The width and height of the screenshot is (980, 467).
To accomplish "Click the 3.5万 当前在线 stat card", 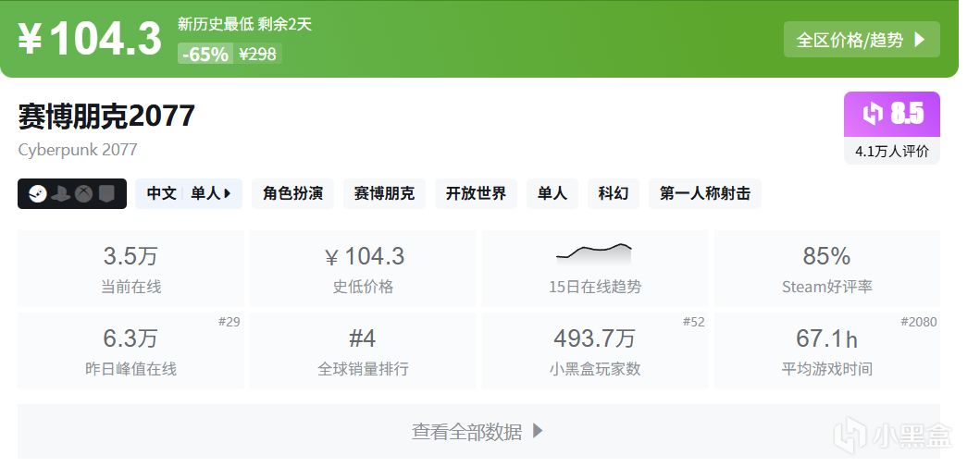I will click(130, 268).
